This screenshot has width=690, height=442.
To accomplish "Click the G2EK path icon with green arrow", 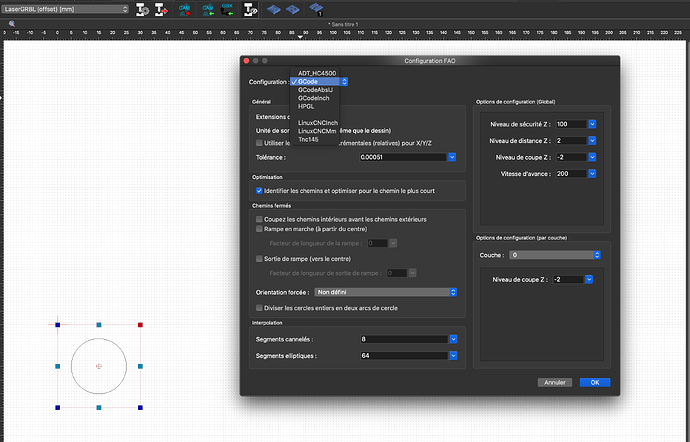I will click(227, 10).
